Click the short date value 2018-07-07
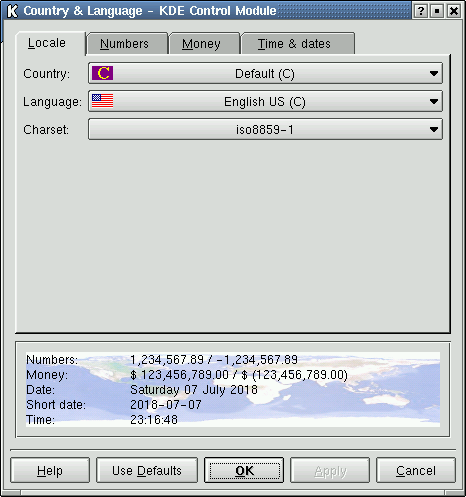Image resolution: width=466 pixels, height=497 pixels. pos(166,404)
